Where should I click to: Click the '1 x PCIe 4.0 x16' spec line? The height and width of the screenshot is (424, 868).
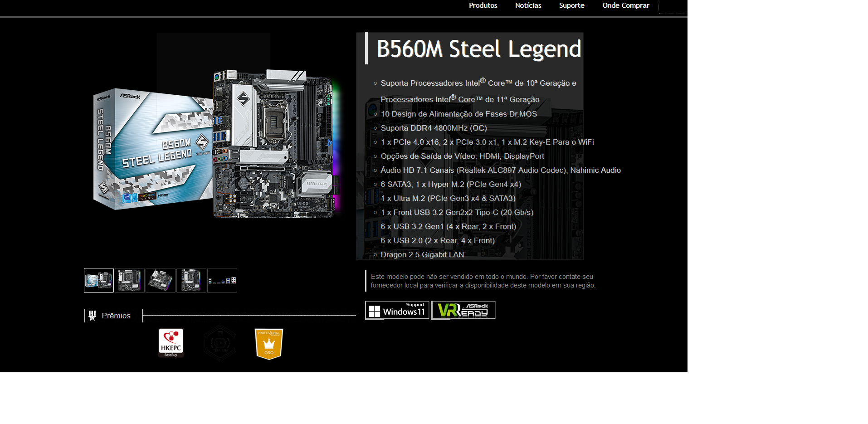488,142
